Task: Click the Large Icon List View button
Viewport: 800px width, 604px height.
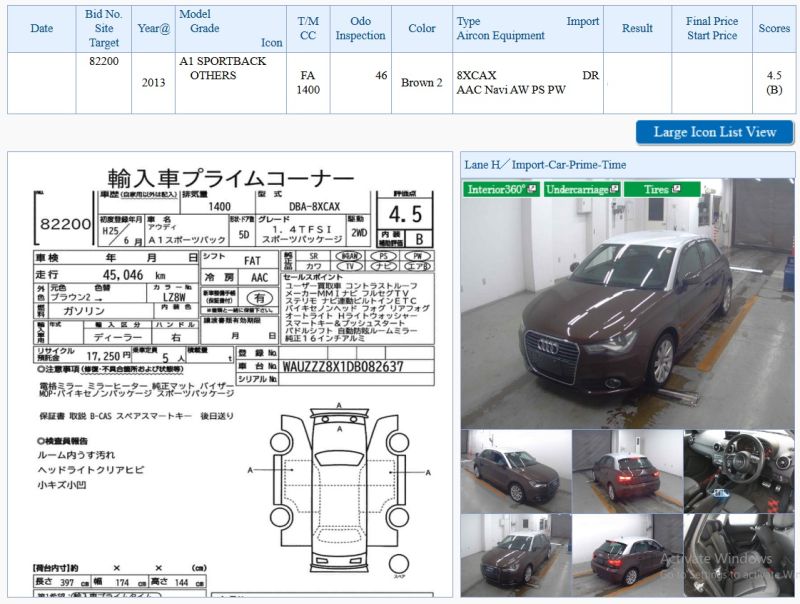Action: pyautogui.click(x=714, y=132)
